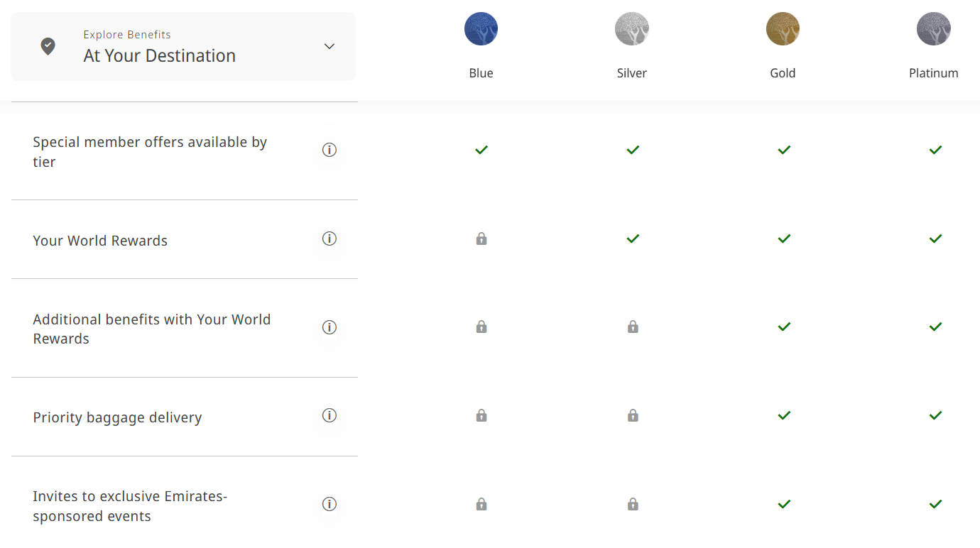Click info icon for Special member offers
This screenshot has width=980, height=548.
click(329, 150)
